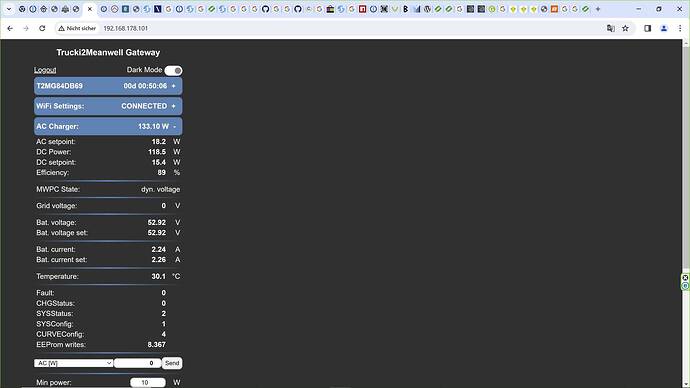690x388 pixels.
Task: Switch to the tab with dark blue N favicon
Action: coord(158,9)
